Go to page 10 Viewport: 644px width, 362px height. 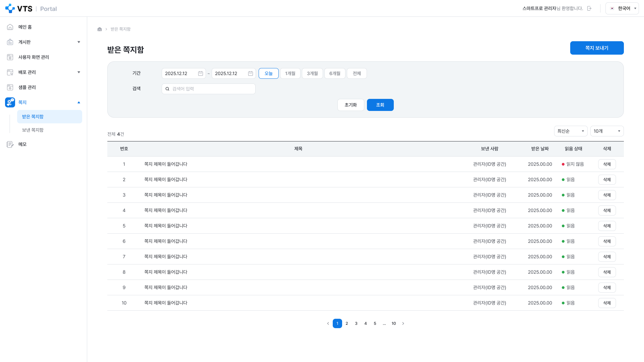point(394,323)
